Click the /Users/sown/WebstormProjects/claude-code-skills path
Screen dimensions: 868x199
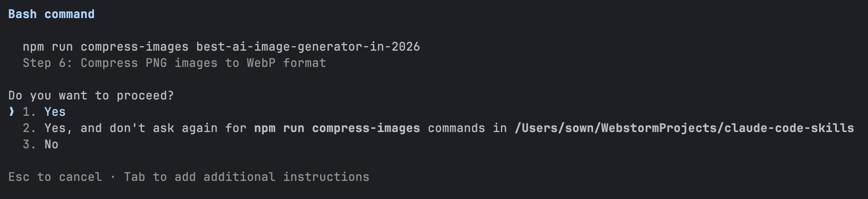[x=684, y=128]
